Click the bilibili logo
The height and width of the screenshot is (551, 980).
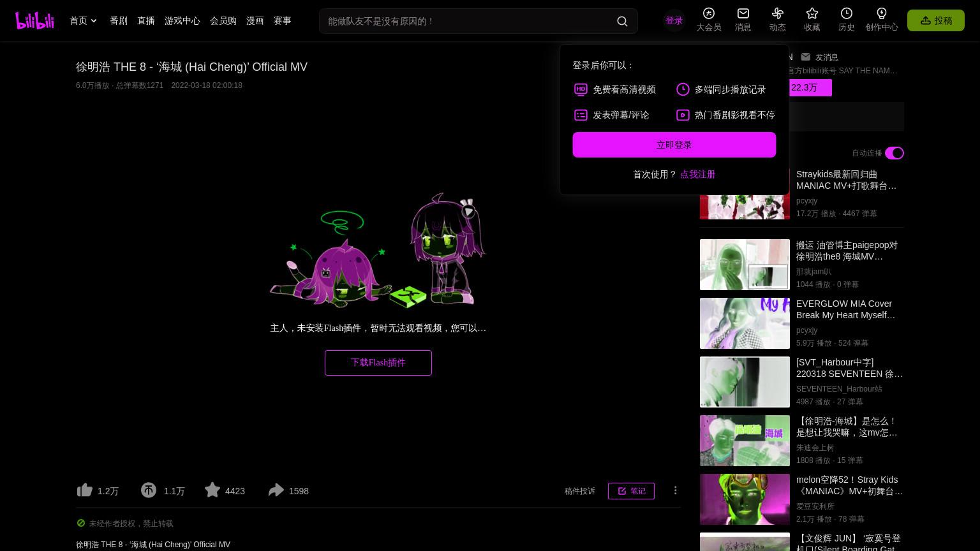34,20
